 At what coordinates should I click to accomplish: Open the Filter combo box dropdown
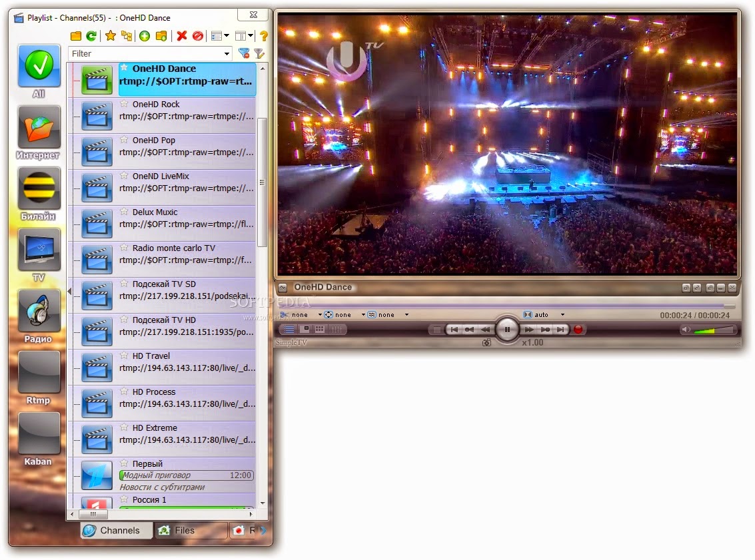click(227, 53)
